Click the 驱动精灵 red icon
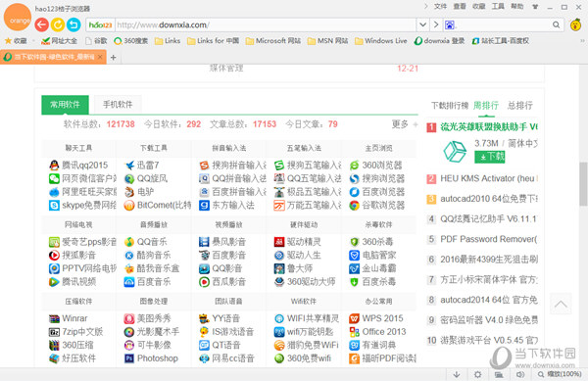This screenshot has height=381, width=588. click(279, 242)
